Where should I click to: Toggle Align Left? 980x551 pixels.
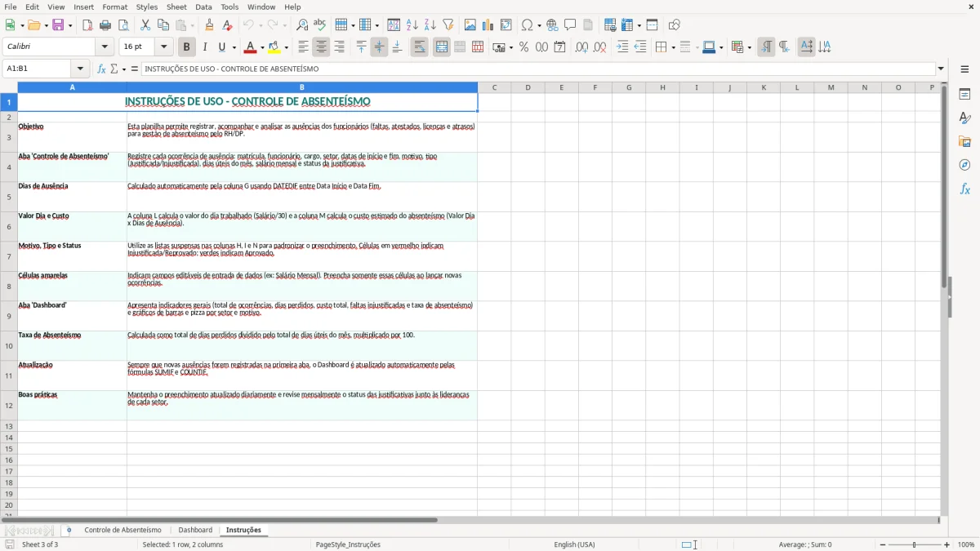(303, 47)
